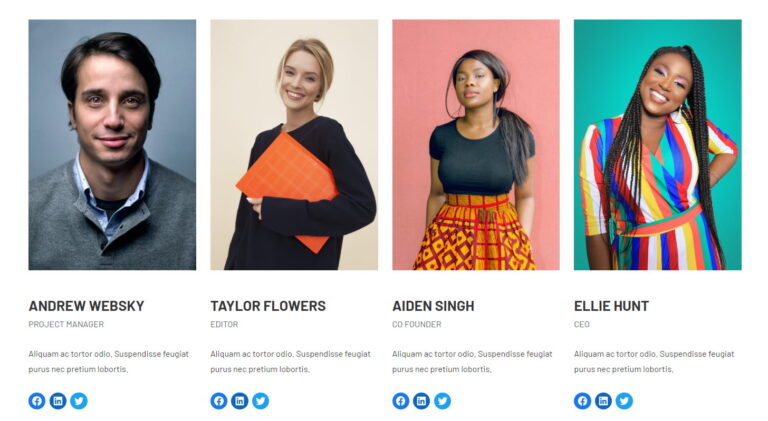Click the Andrew Websky name heading
The image size is (768, 421).
tap(86, 306)
